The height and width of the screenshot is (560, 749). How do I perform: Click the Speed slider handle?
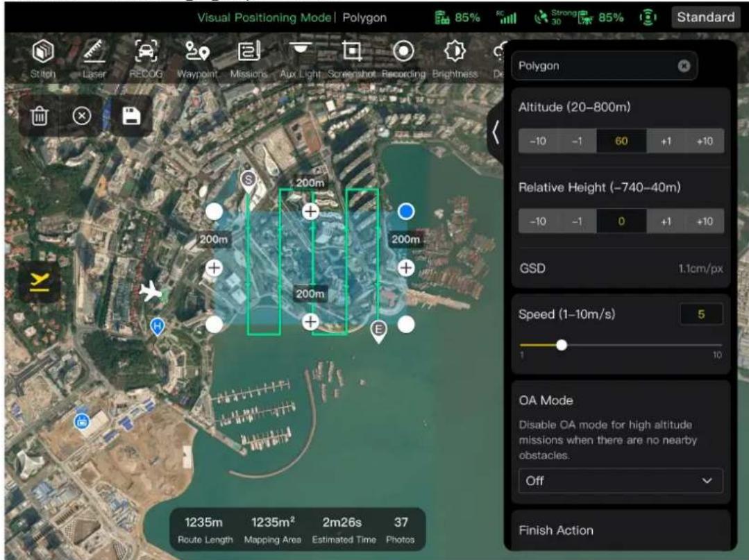coord(562,345)
